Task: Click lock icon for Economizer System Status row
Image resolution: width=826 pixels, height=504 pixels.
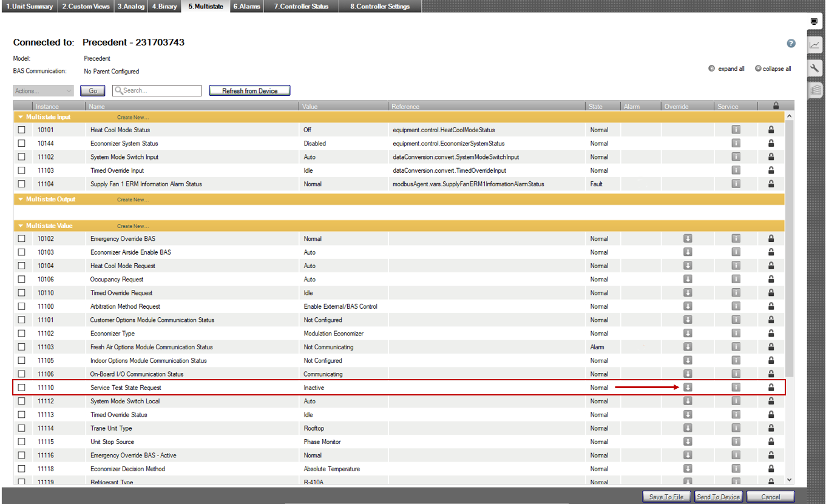Action: pyautogui.click(x=771, y=144)
